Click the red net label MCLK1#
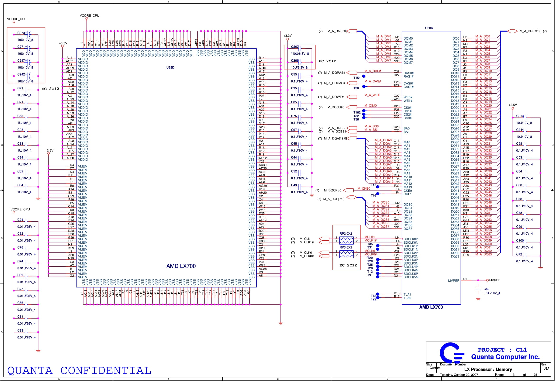This screenshot has width=555, height=392. pos(371,240)
